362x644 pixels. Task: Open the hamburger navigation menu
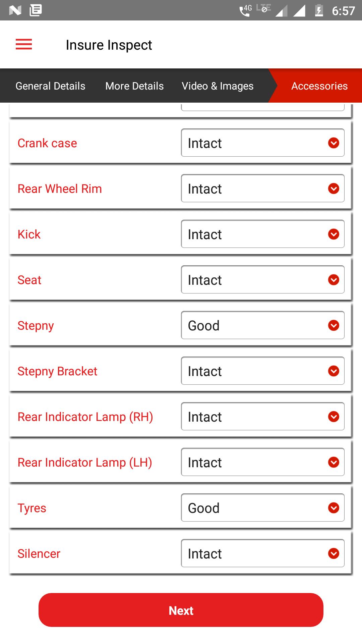24,44
